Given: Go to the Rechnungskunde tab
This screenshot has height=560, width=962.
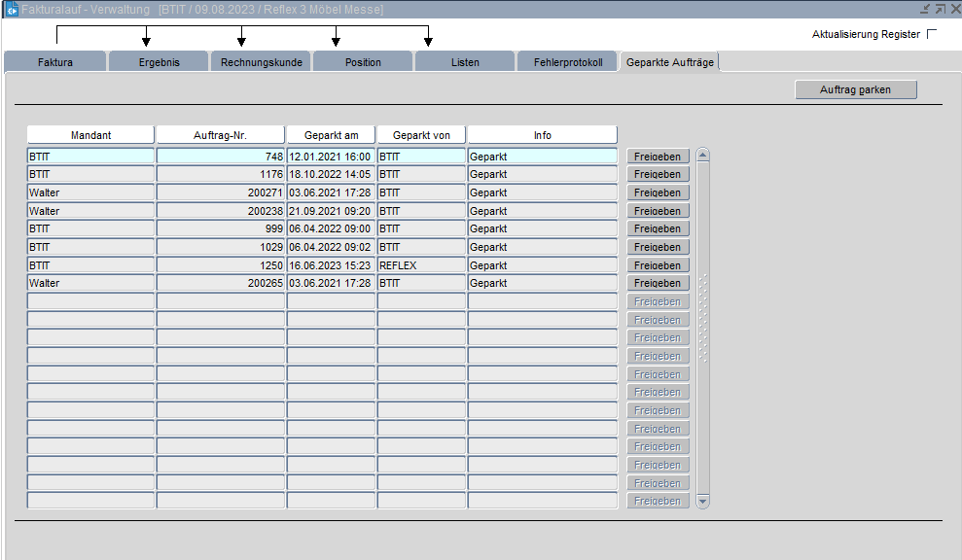Looking at the screenshot, I should point(261,62).
